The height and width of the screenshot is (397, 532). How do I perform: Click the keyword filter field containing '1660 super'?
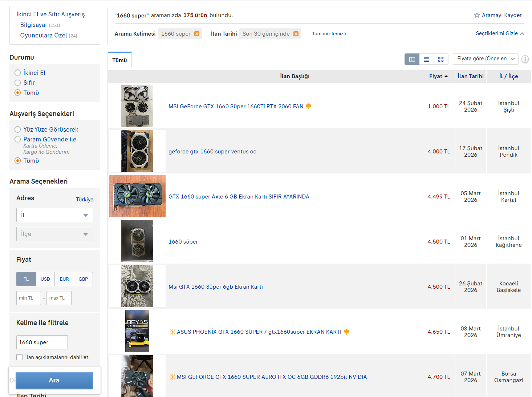coord(42,342)
